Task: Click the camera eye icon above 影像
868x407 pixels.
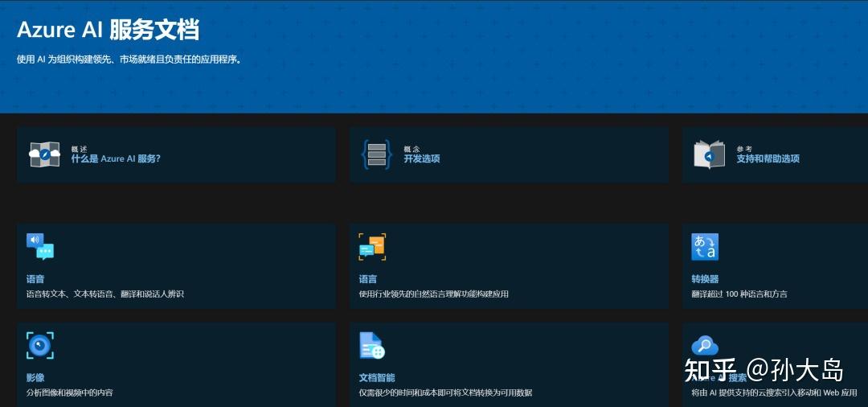Action: pyautogui.click(x=40, y=346)
